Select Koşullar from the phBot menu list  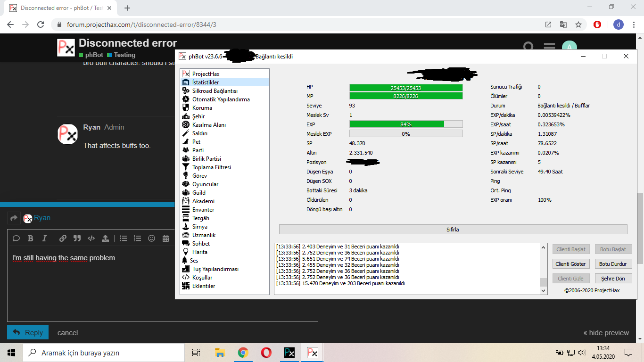202,278
